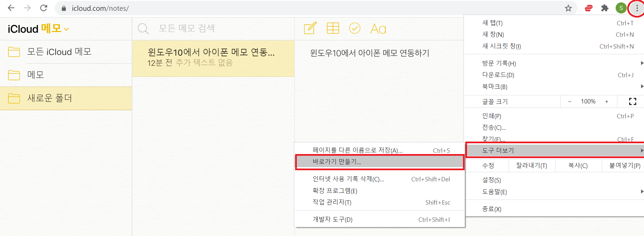Select 종료(X) menu item
Screen dimensions: 644x240
(554, 209)
